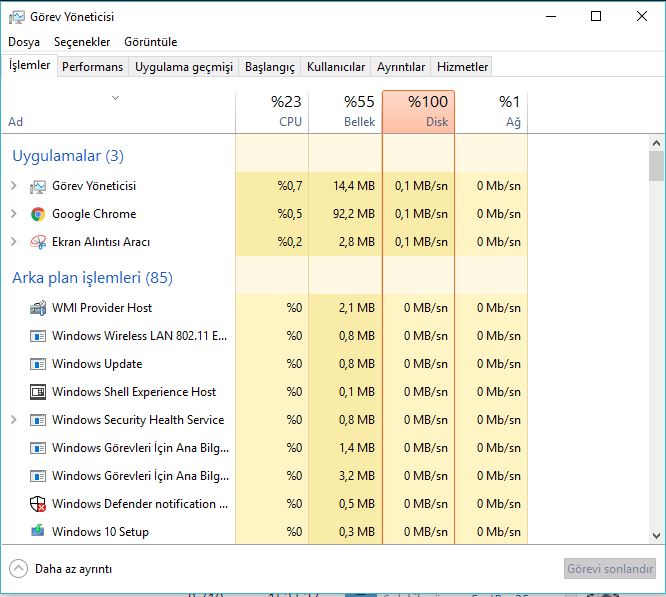Click the Google Chrome icon
The height and width of the screenshot is (597, 666).
tap(38, 214)
